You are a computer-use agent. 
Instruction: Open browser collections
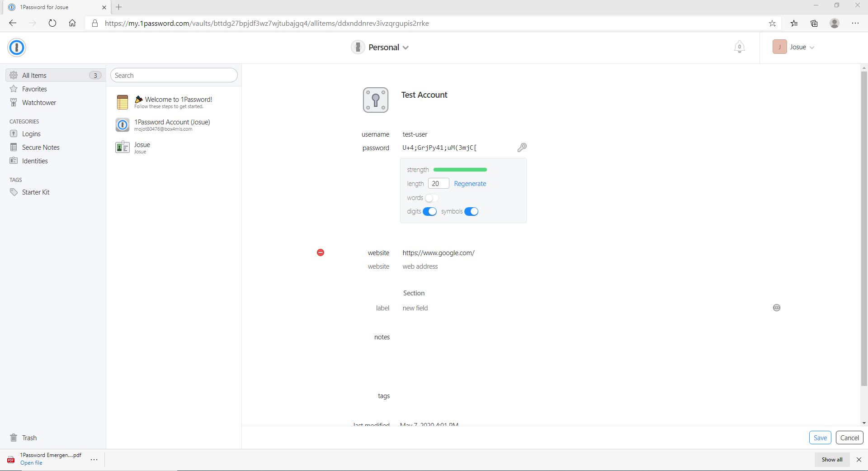point(814,23)
